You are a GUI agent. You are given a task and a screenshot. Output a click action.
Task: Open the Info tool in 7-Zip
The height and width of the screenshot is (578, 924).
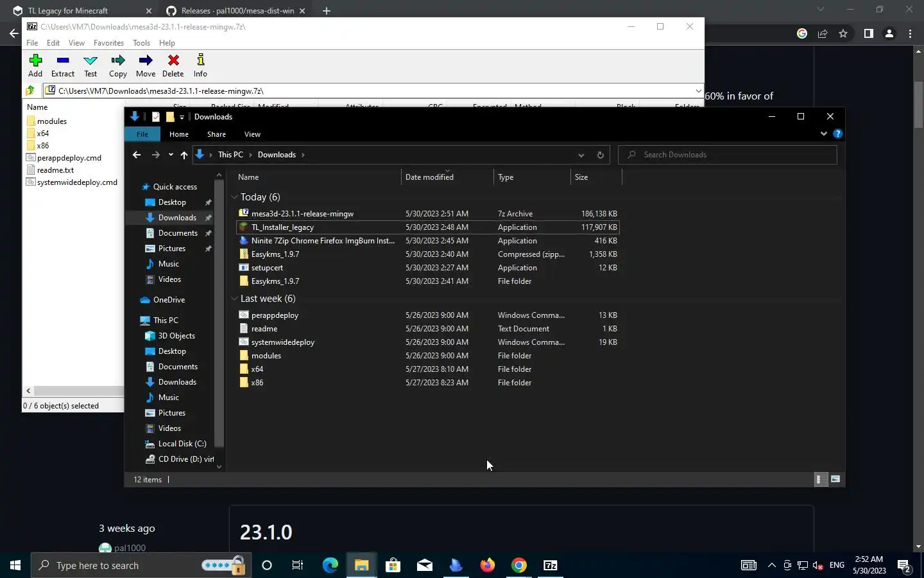coord(200,66)
